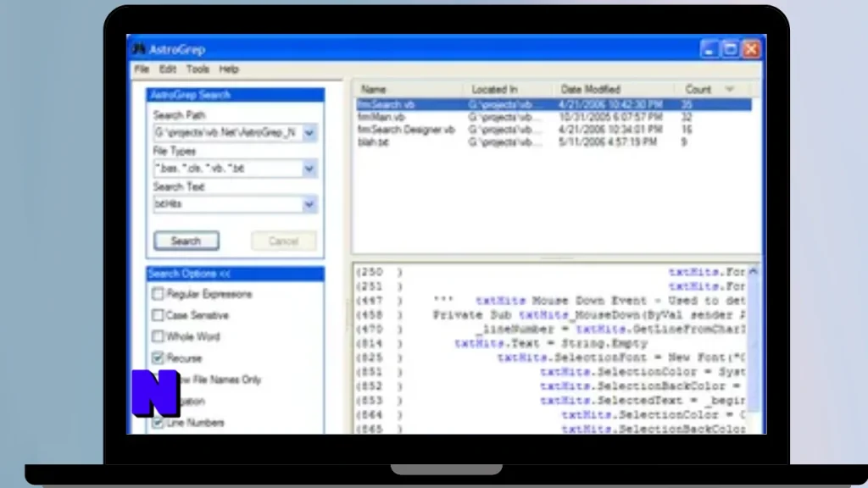Click the Search Text label

[179, 187]
